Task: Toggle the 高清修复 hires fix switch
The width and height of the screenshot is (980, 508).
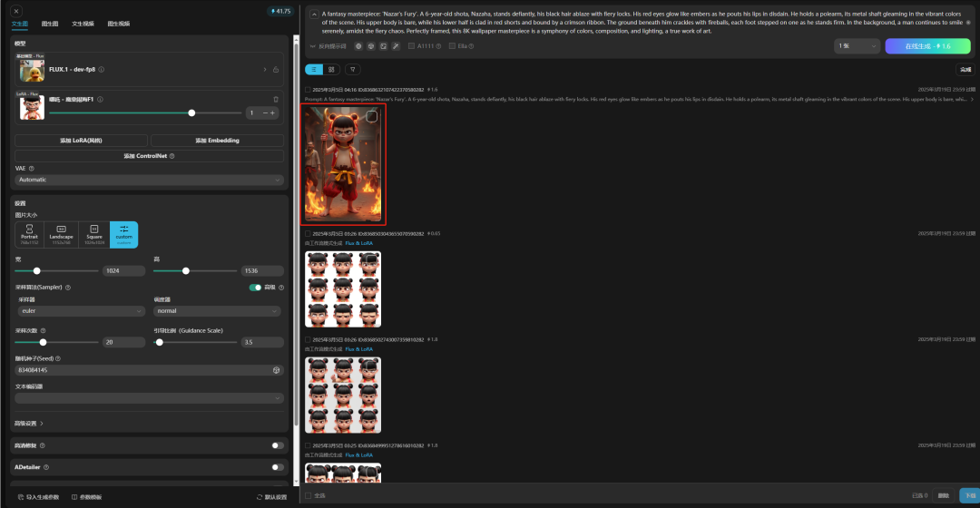Action: click(278, 446)
